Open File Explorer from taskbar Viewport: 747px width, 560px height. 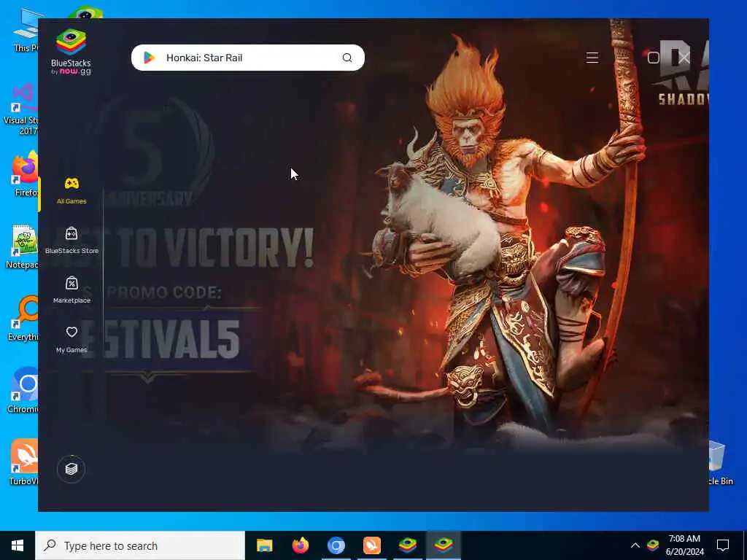click(x=264, y=545)
